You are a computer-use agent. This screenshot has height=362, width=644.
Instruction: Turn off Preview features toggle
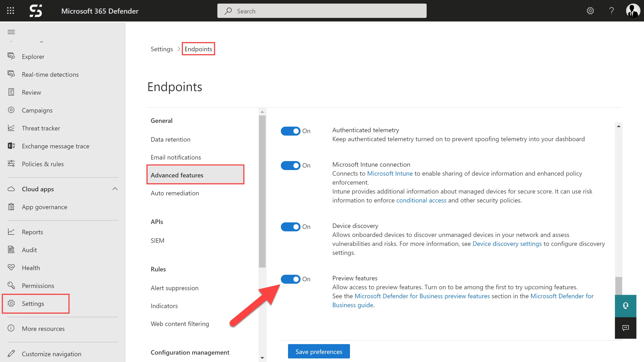(x=290, y=279)
